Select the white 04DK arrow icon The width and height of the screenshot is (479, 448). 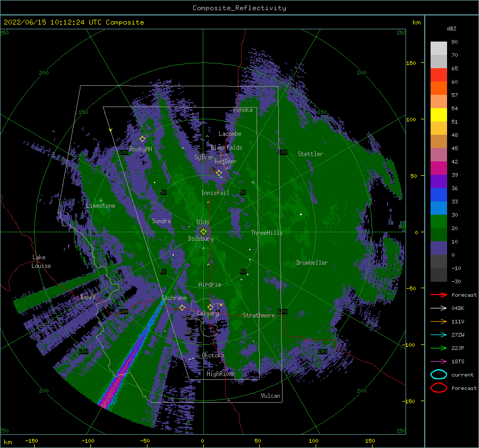coord(439,308)
